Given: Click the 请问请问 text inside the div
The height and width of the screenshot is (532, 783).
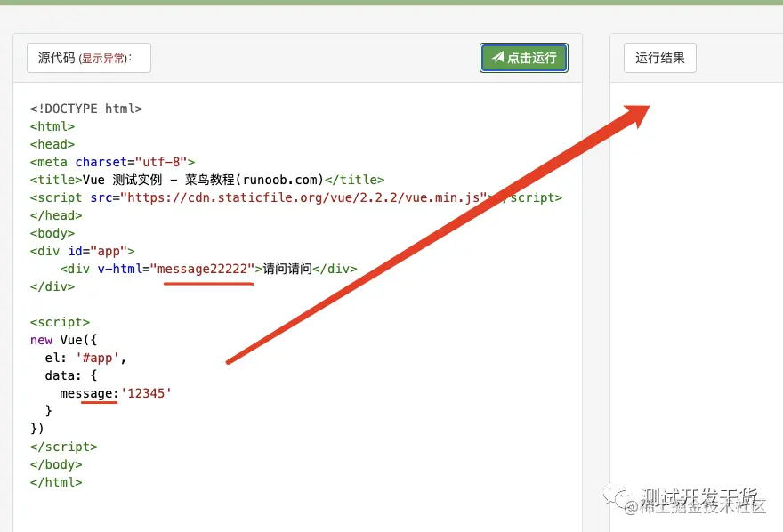Looking at the screenshot, I should coord(287,269).
